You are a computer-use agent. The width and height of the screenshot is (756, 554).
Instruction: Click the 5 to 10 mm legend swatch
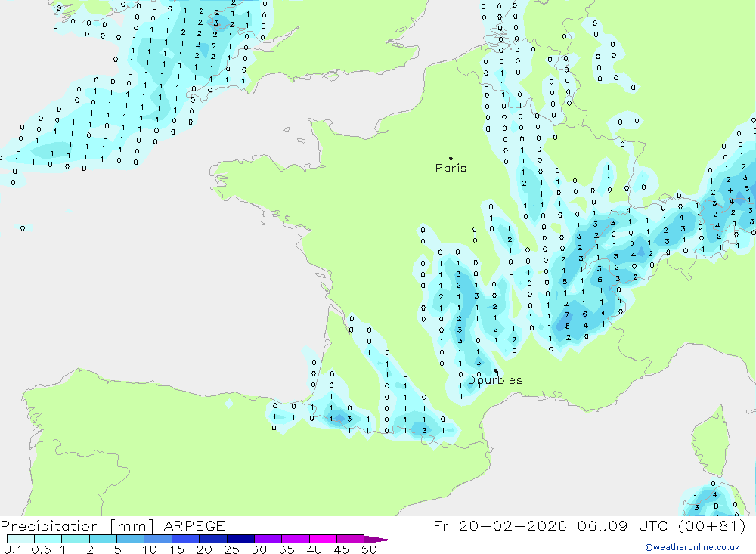(x=131, y=539)
